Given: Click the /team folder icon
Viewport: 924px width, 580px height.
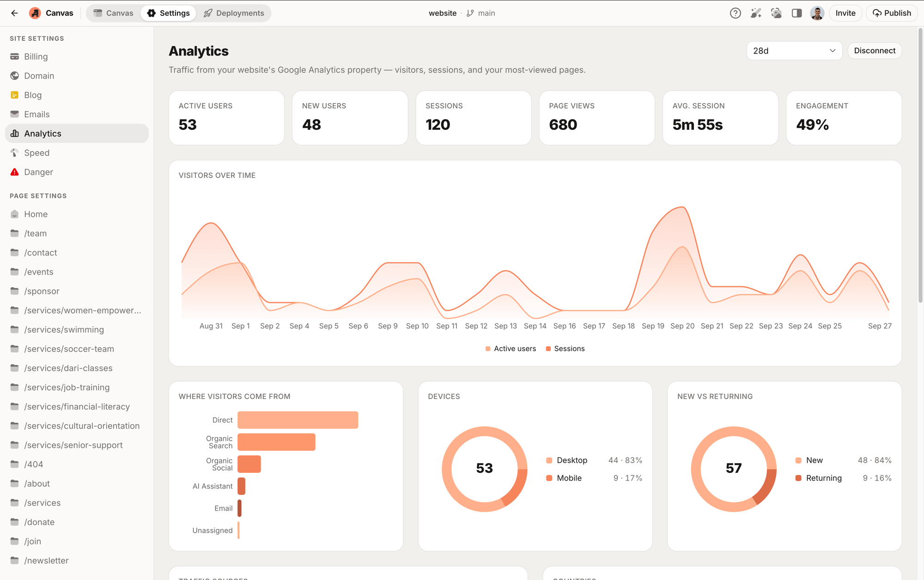Looking at the screenshot, I should click(15, 233).
